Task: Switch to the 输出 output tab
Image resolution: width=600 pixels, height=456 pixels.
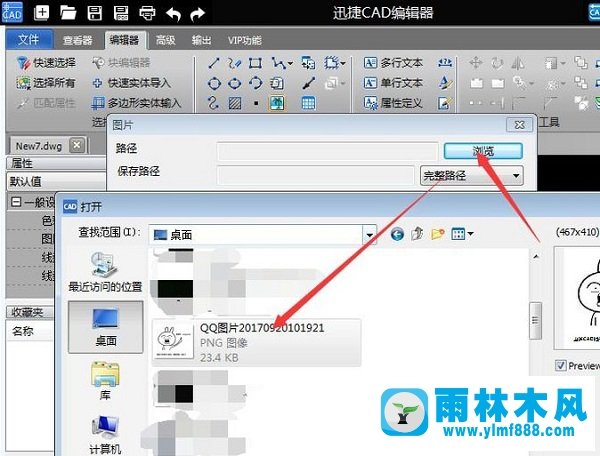Action: [x=201, y=40]
